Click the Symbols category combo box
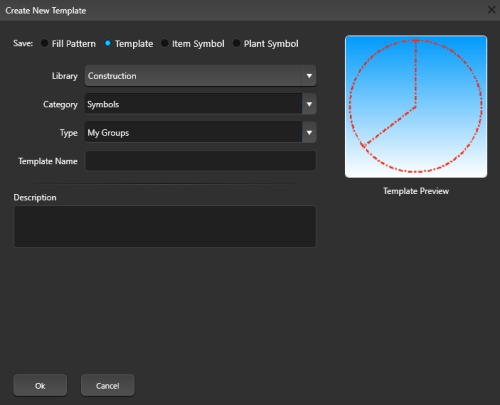Screen dimensions: 500x405 click(200, 104)
